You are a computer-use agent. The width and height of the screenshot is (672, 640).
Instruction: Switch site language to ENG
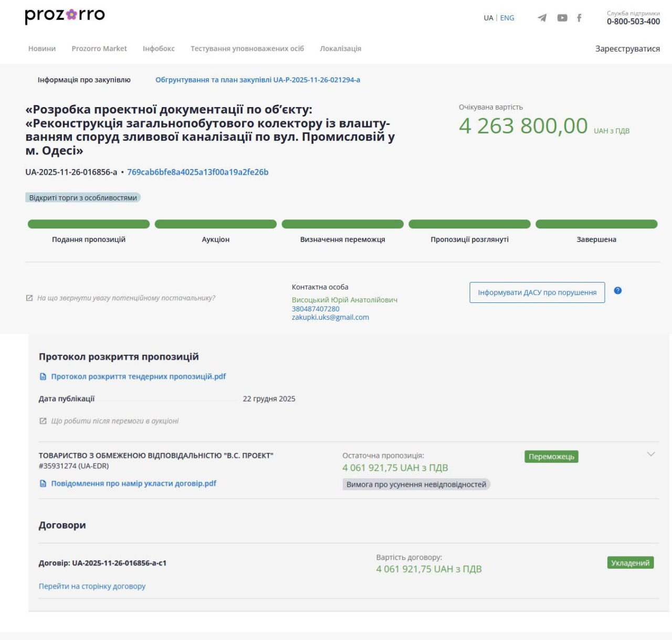click(x=507, y=18)
